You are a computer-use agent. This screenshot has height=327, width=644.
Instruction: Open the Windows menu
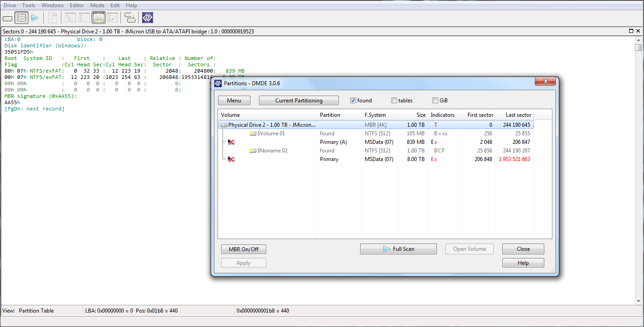click(x=53, y=5)
